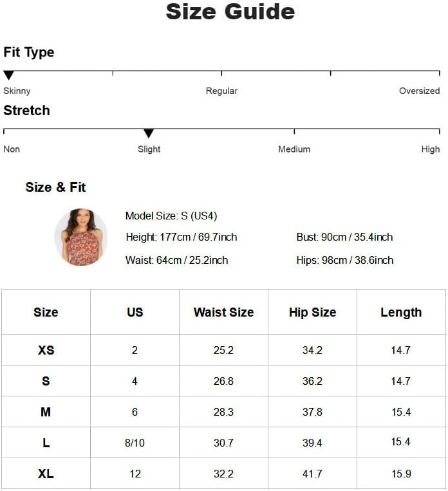448x491 pixels.
Task: Click the 8/10 US size cell
Action: 135,443
